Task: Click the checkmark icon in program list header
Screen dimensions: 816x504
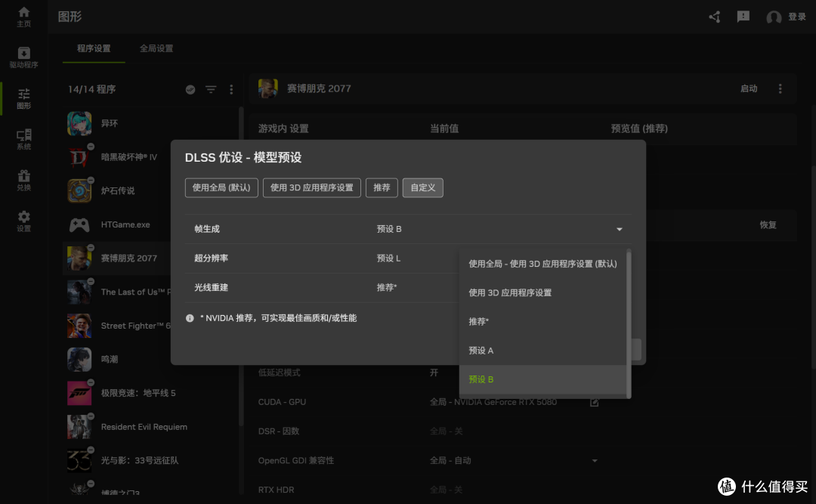Action: coord(190,90)
